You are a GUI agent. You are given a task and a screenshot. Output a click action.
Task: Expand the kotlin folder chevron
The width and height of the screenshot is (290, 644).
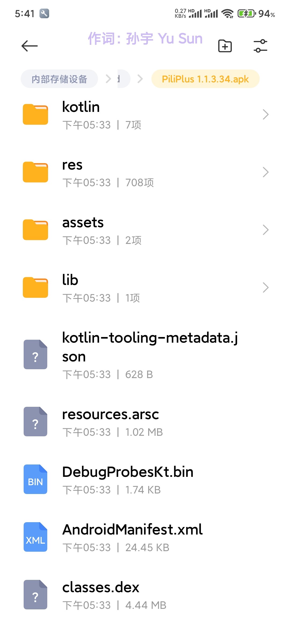266,115
